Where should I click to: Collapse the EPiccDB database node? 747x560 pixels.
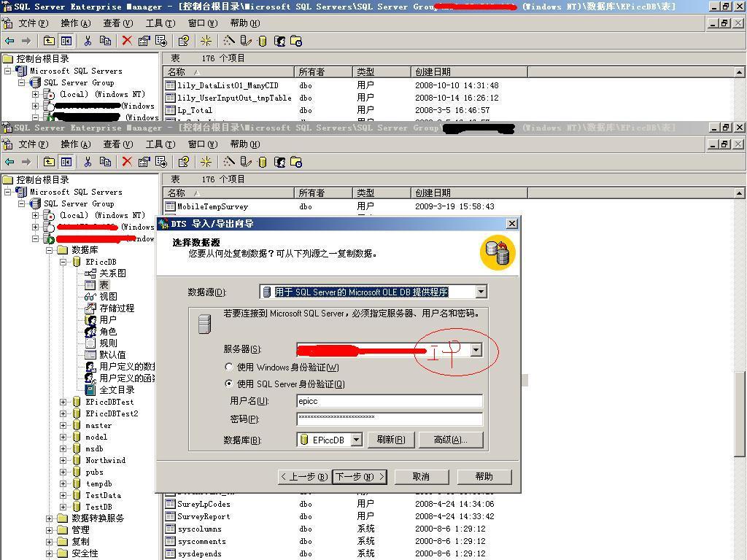click(x=63, y=262)
